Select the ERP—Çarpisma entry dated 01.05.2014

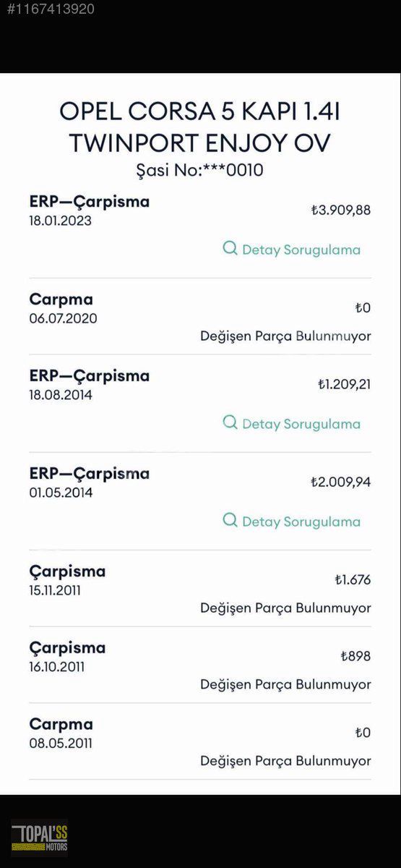tap(200, 501)
